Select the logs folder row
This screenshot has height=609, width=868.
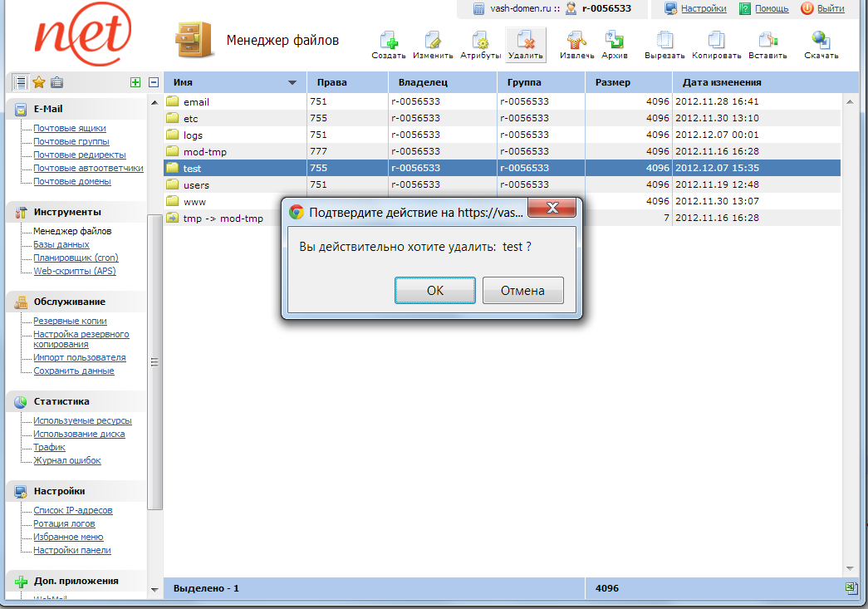click(x=193, y=135)
